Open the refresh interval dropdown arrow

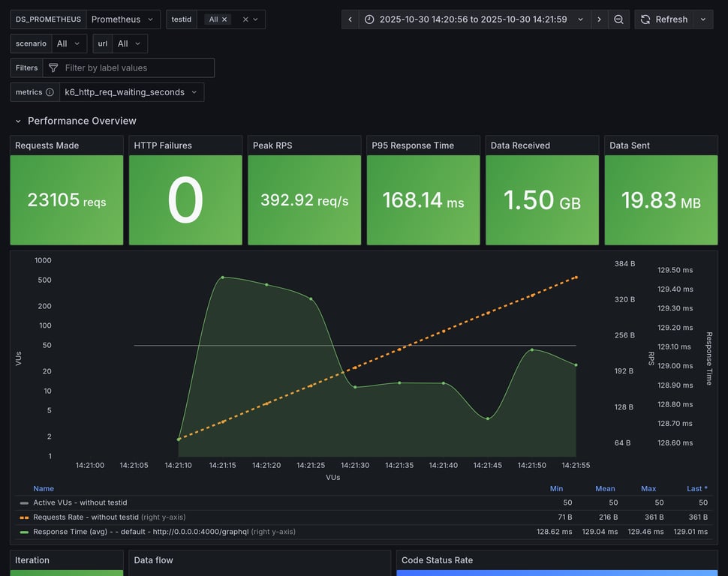click(703, 19)
